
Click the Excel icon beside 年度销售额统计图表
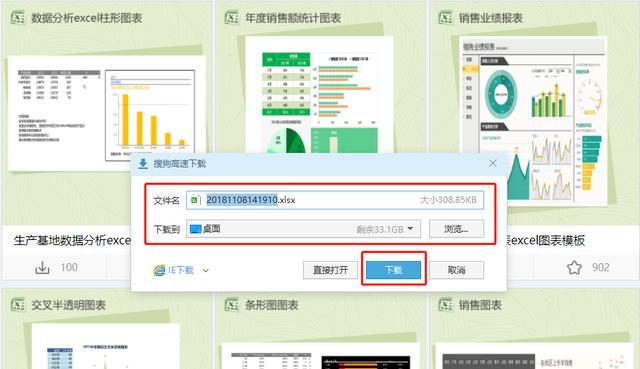coord(231,18)
